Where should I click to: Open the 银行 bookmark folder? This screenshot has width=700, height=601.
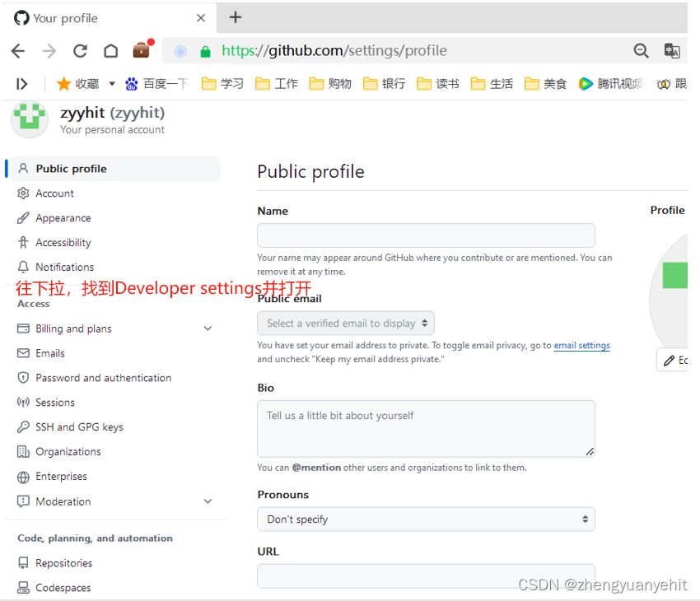pos(384,83)
